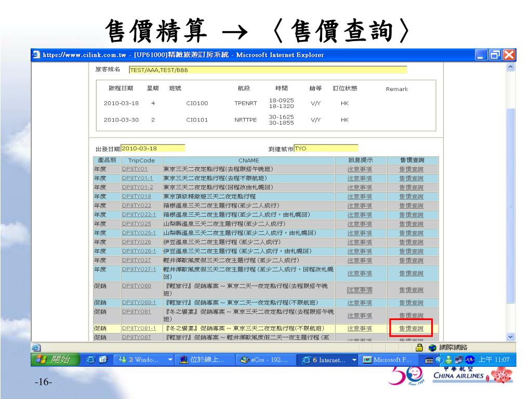Open TripCode link DP9TY081-1
Screen dimensions: 532x399
(x=139, y=328)
